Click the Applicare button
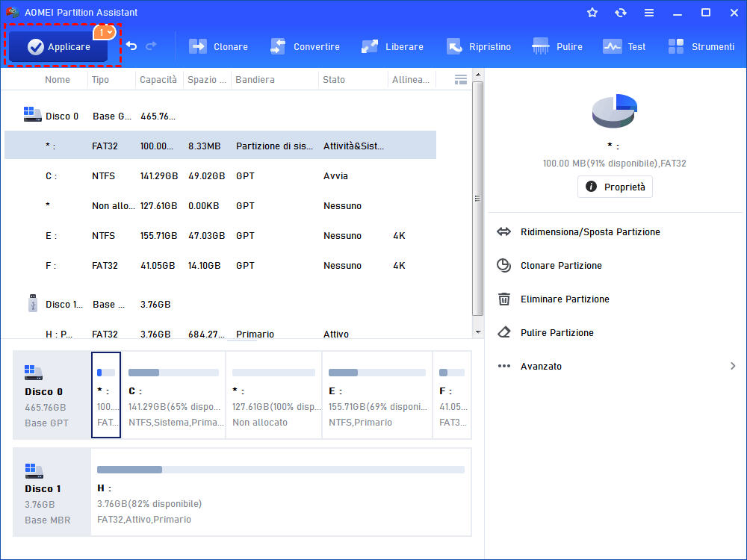Viewport: 747px width, 560px height. (x=58, y=46)
